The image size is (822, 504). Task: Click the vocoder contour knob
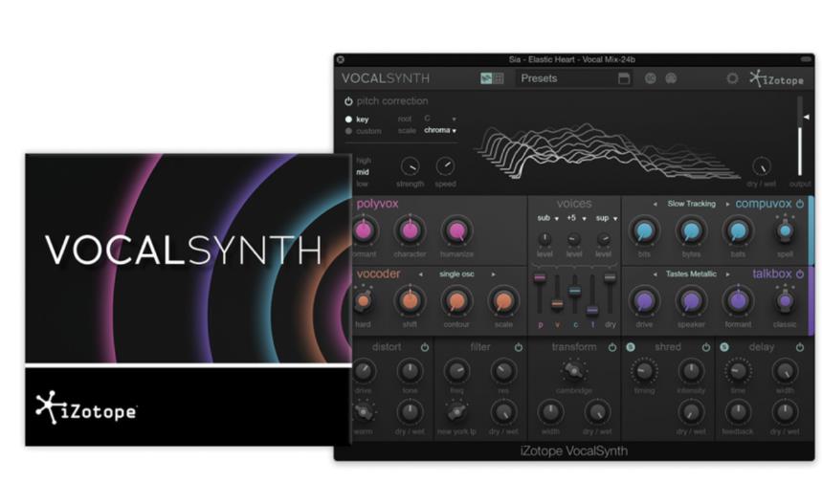[x=456, y=300]
